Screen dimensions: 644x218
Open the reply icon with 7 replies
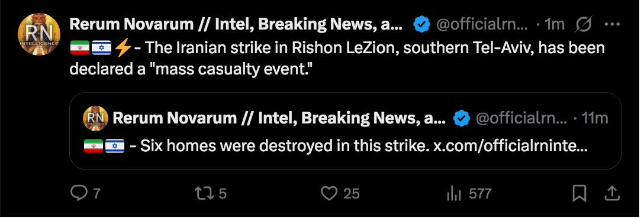click(79, 193)
